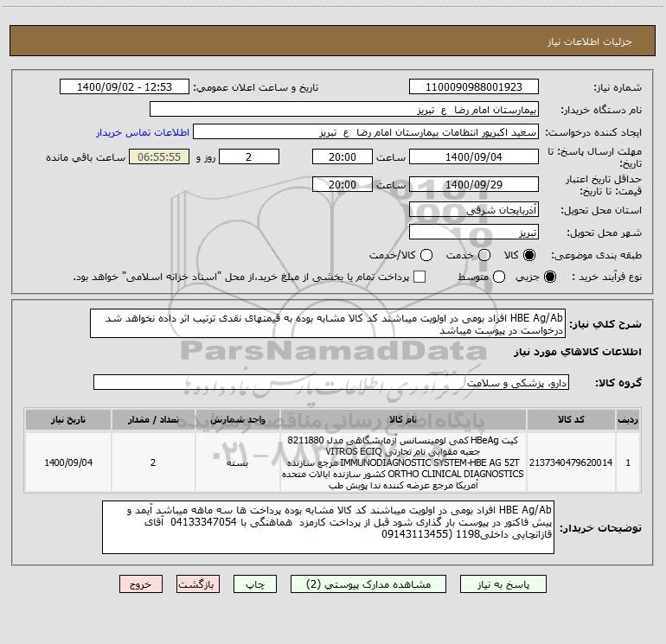Viewport: 666px width, 644px height.
Task: Click the تعداد / مقدار column header
Action: [x=153, y=419]
